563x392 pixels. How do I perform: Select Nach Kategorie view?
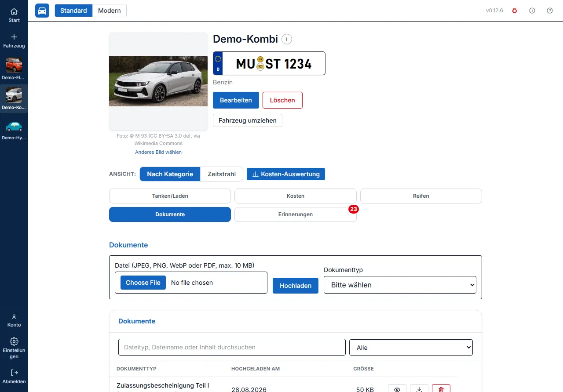click(170, 174)
